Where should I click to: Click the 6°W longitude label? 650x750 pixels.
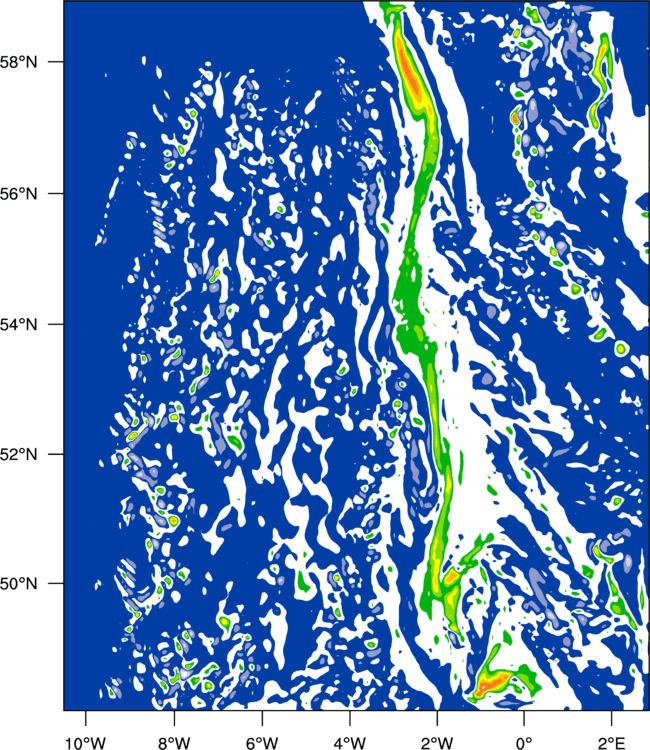262,743
